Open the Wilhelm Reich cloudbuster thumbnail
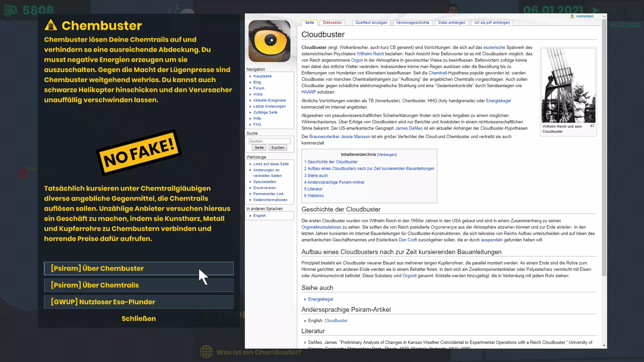 click(568, 85)
